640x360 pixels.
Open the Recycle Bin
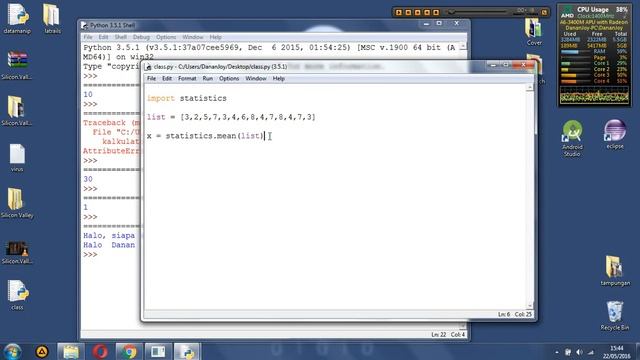point(615,315)
